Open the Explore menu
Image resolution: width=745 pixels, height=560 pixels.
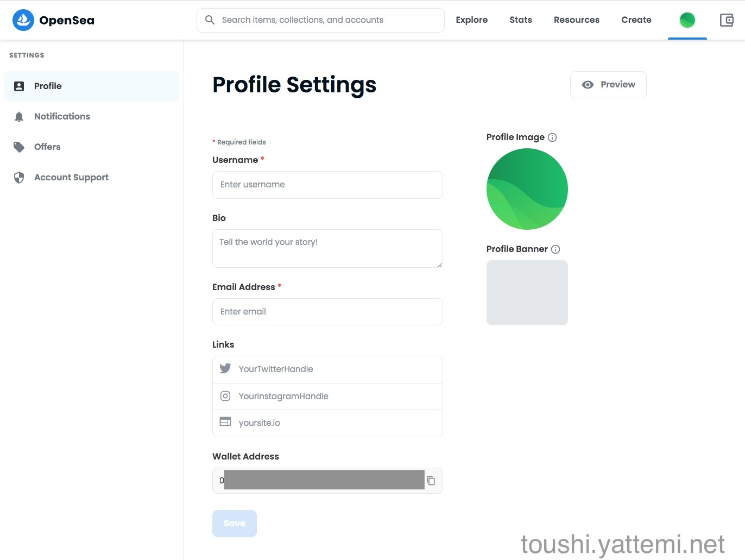[471, 20]
